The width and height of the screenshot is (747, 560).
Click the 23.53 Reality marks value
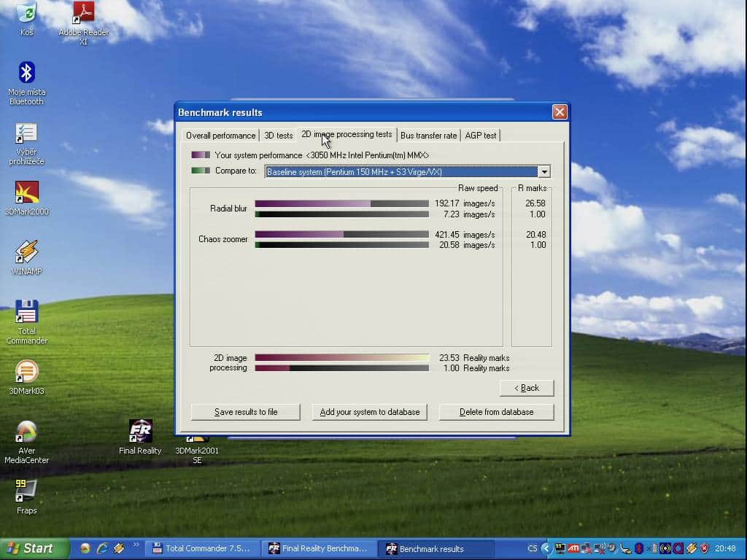[474, 357]
